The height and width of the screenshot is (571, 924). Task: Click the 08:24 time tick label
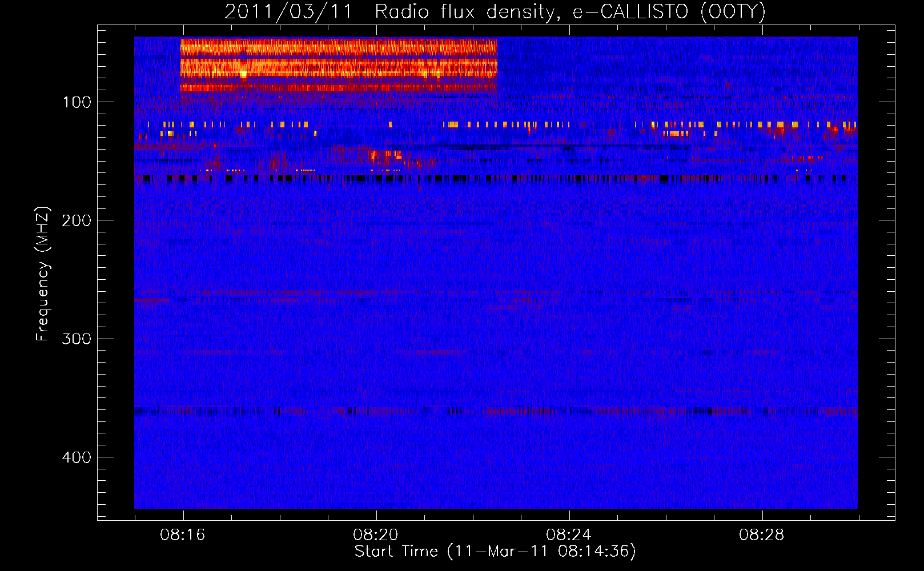click(569, 535)
